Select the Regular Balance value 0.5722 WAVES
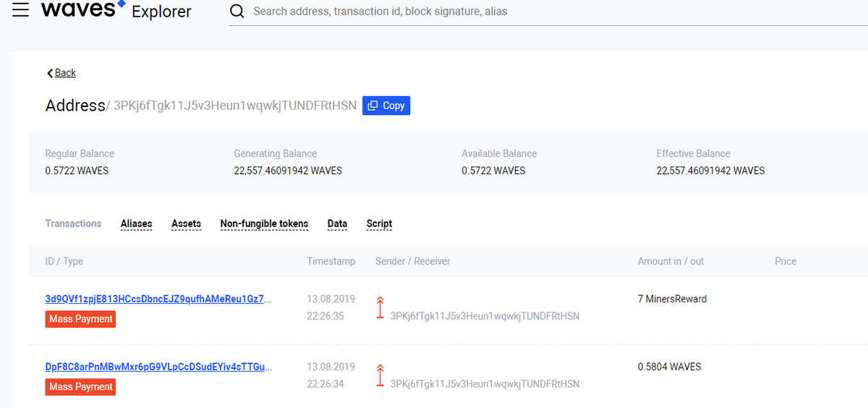868x408 pixels. tap(77, 171)
